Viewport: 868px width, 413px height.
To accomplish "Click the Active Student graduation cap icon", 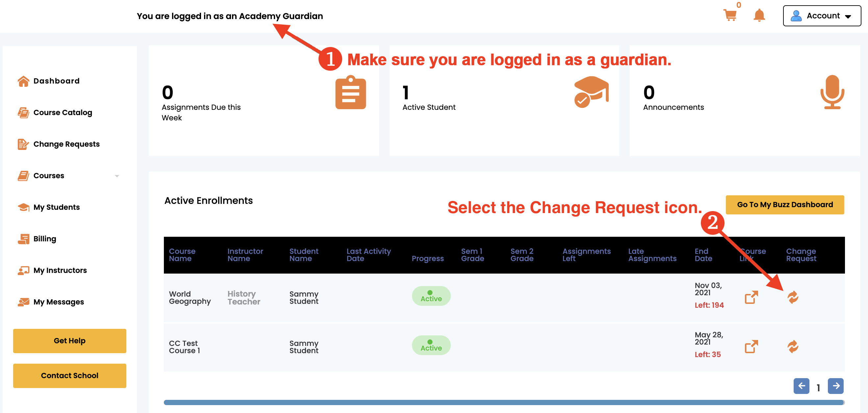I will tap(591, 92).
